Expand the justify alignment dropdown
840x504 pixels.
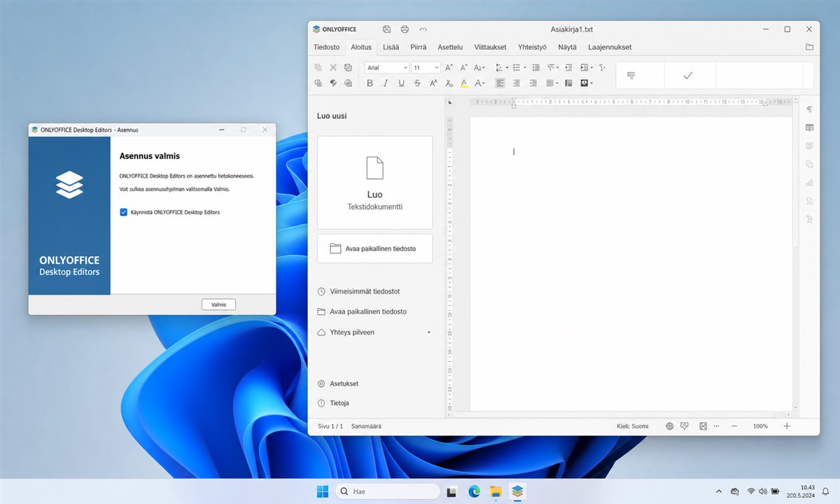pyautogui.click(x=556, y=83)
